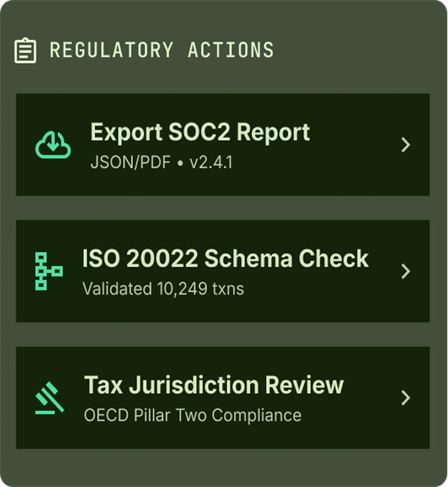Click the schema tree diagram icon
The width and height of the screenshot is (448, 487).
[x=49, y=271]
